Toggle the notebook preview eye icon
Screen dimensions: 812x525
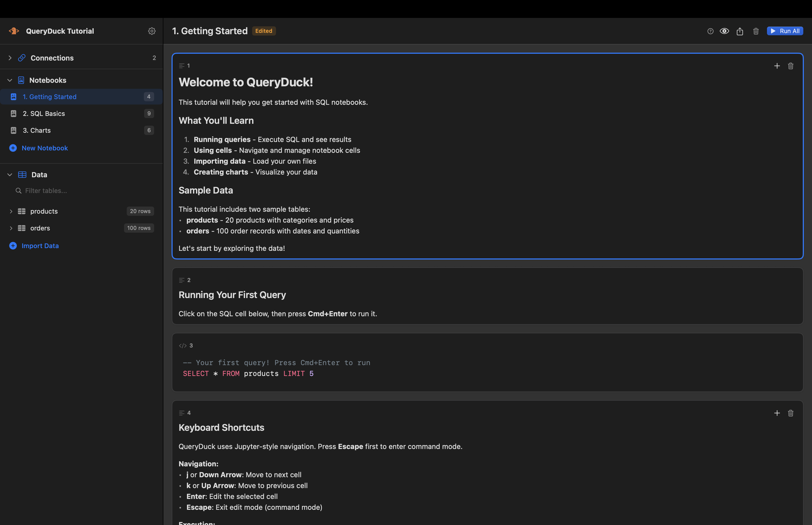tap(725, 31)
